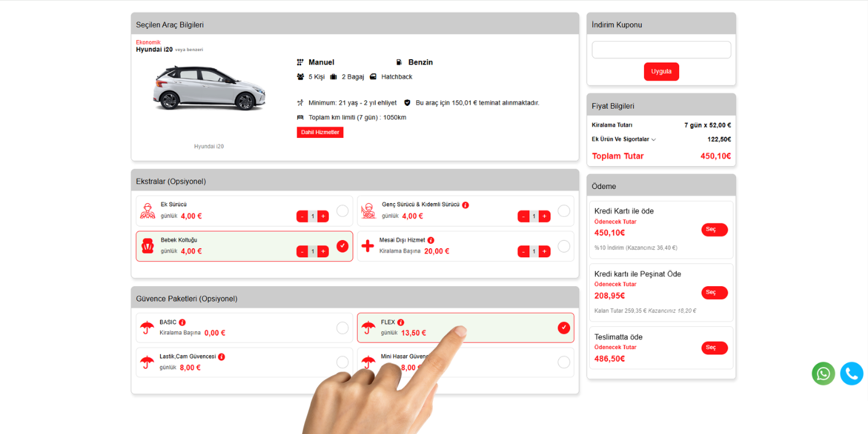Click info icon beside Mesai Dışı Hizmet
The image size is (868, 434).
click(x=431, y=240)
